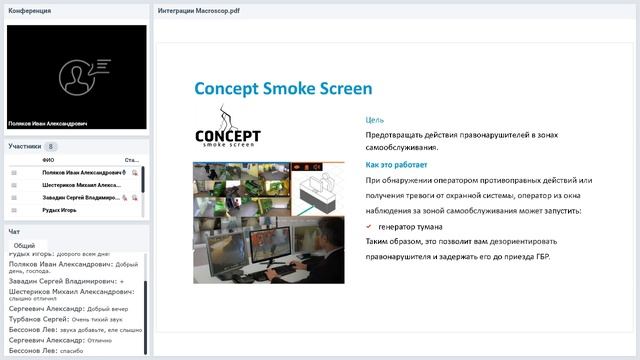Click chat message спасибо from Бессонов Лев
The image size is (640, 360).
point(46,351)
